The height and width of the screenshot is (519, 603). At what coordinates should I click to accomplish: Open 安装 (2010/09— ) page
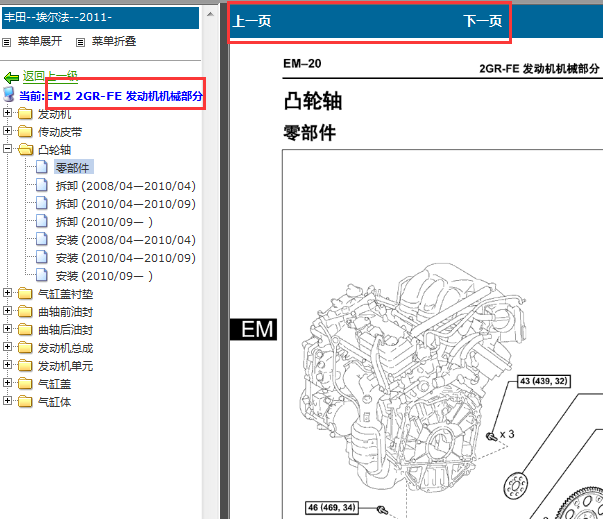(x=104, y=276)
